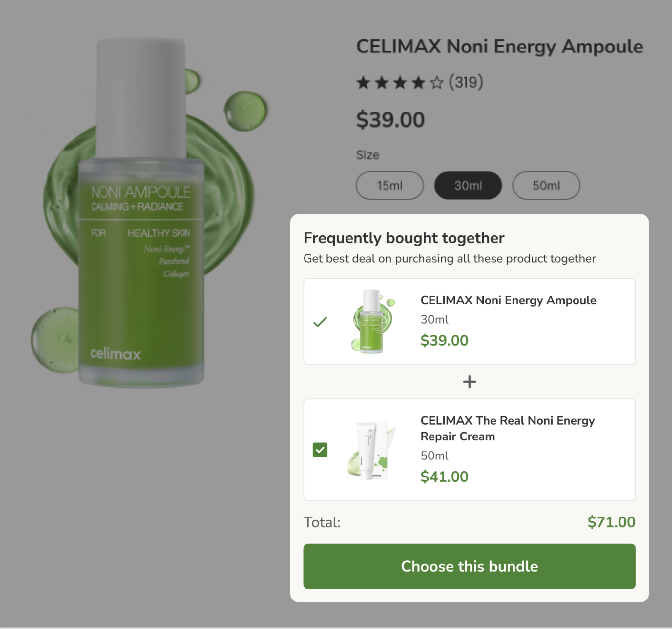Screen dimensions: 672x629
Task: Select the 15ml size option
Action: click(389, 186)
